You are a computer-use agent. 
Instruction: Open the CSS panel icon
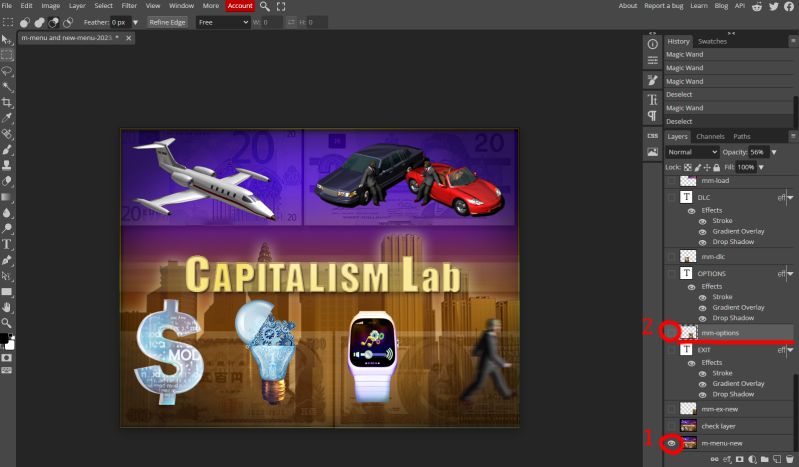[x=652, y=136]
